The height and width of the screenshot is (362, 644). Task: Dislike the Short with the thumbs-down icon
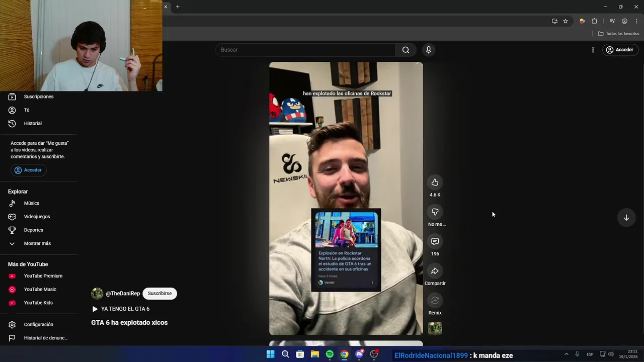pyautogui.click(x=435, y=212)
